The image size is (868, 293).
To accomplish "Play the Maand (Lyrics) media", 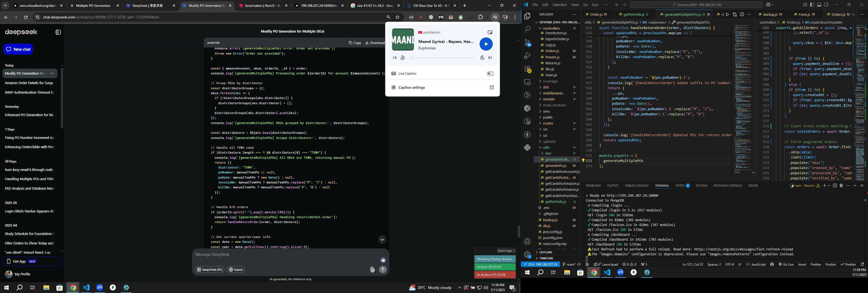I will pyautogui.click(x=486, y=44).
